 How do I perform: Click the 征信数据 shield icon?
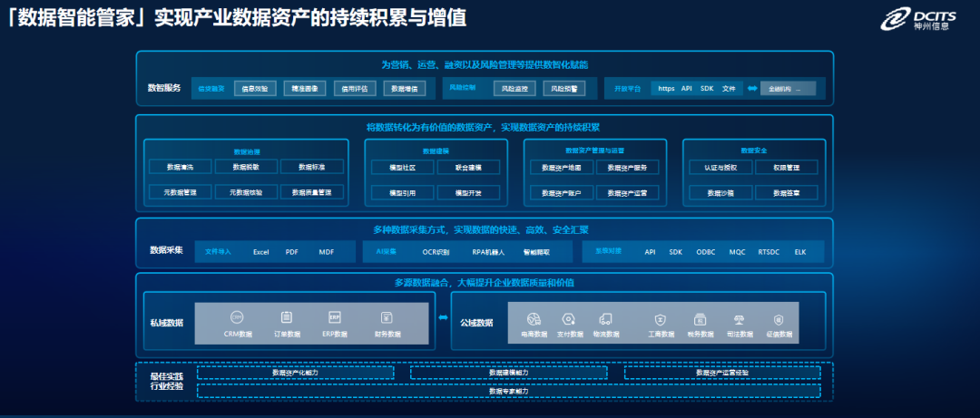[778, 318]
